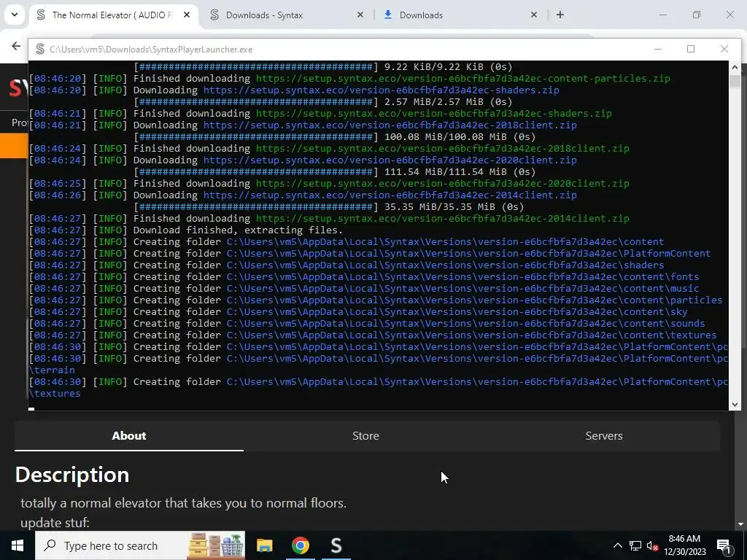This screenshot has height=560, width=747.
Task: Open File Explorer from taskbar
Action: click(264, 545)
